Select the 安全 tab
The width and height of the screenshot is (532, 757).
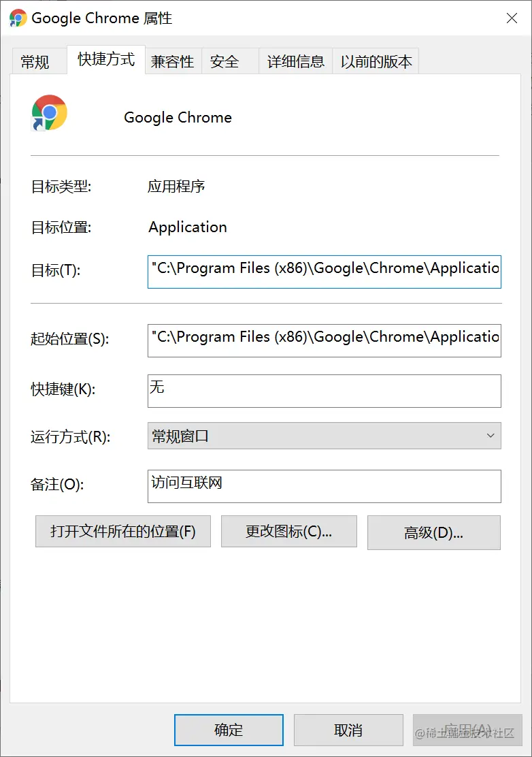click(224, 61)
